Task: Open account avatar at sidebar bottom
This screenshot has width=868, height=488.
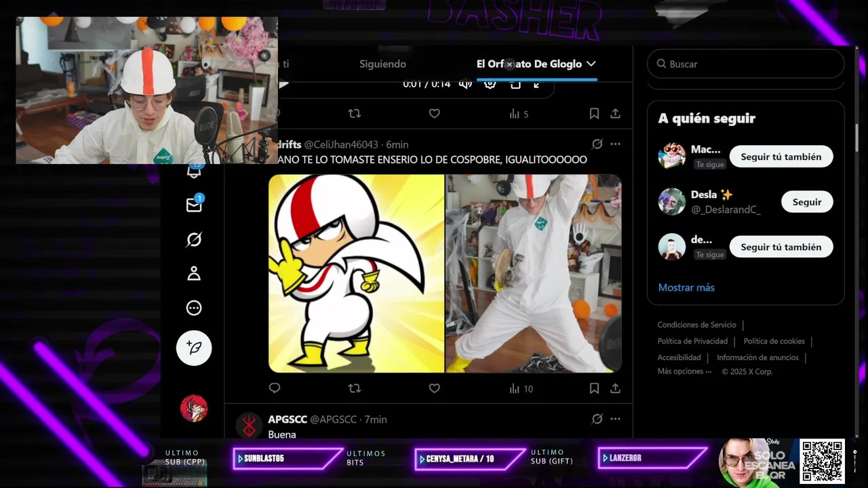Action: (x=194, y=408)
